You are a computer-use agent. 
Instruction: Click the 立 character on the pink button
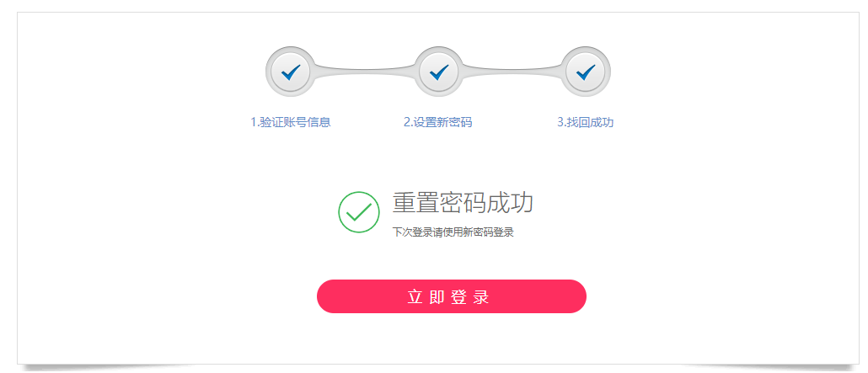point(415,297)
